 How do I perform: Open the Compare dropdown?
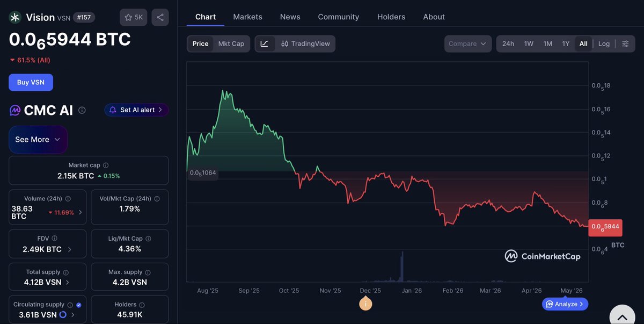click(468, 44)
